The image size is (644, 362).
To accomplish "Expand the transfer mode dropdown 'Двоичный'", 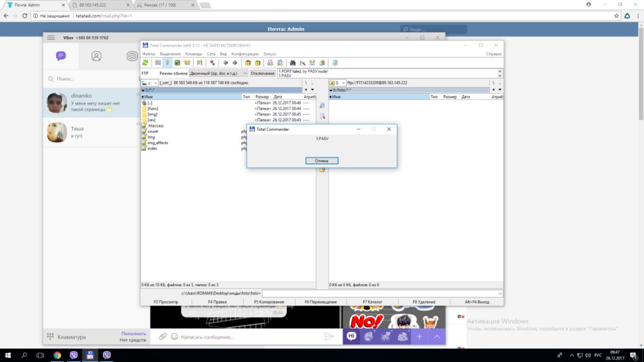I will click(218, 73).
